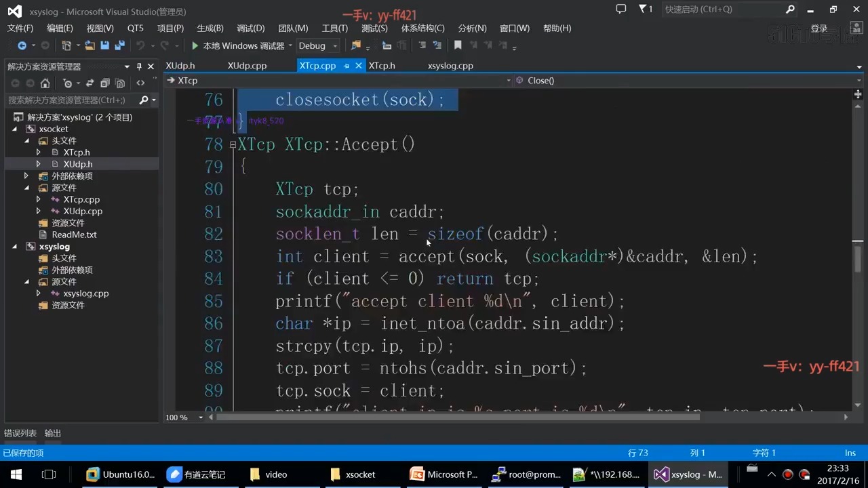Click the New Project toolbar icon
Viewport: 868px width, 488px height.
66,45
